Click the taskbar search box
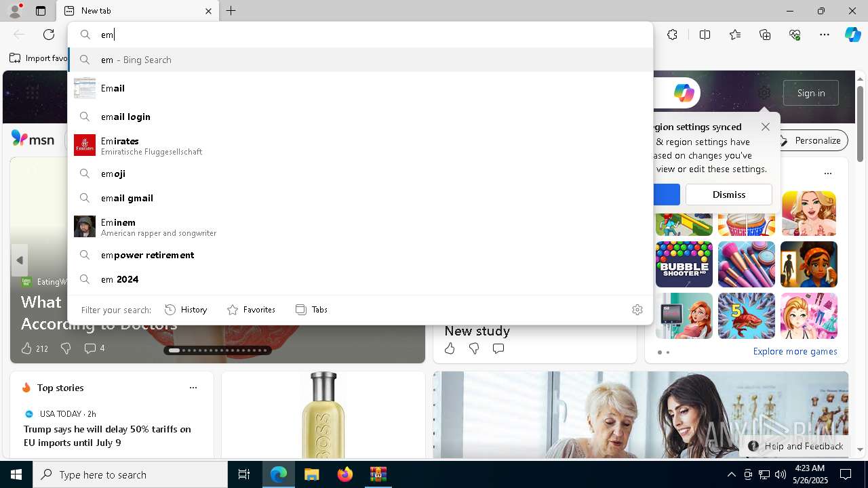Viewport: 868px width, 488px height. 130,474
